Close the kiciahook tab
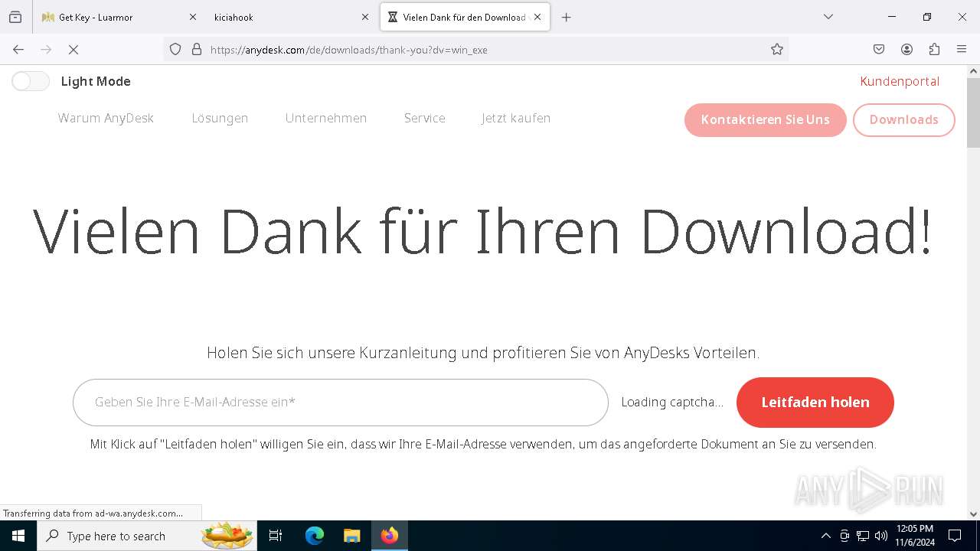 point(365,17)
